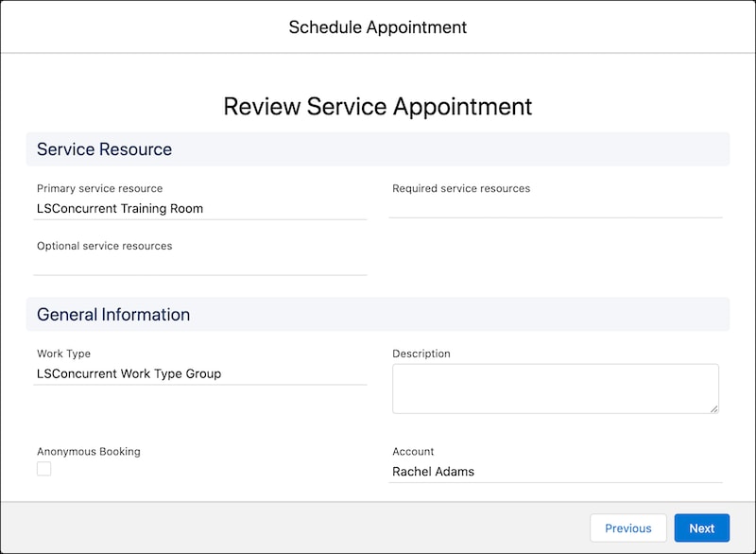Click the Description label
The width and height of the screenshot is (756, 554).
pyautogui.click(x=421, y=354)
